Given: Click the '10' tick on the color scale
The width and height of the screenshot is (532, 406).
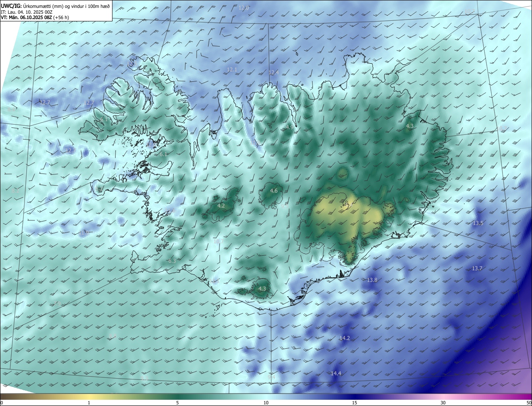Looking at the screenshot, I should (266, 403).
